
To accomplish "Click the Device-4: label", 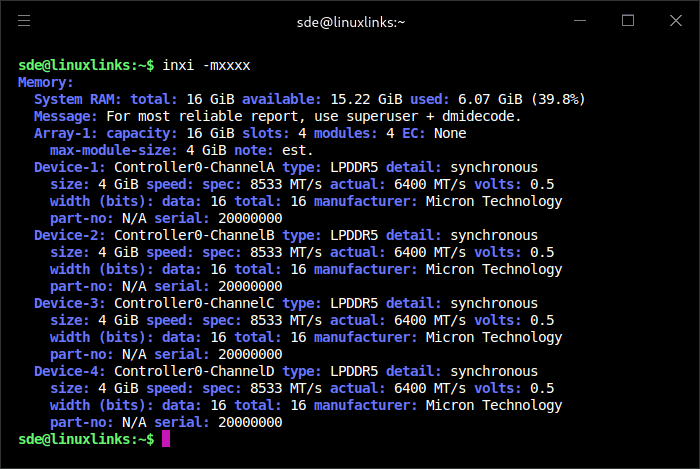I will [70, 371].
